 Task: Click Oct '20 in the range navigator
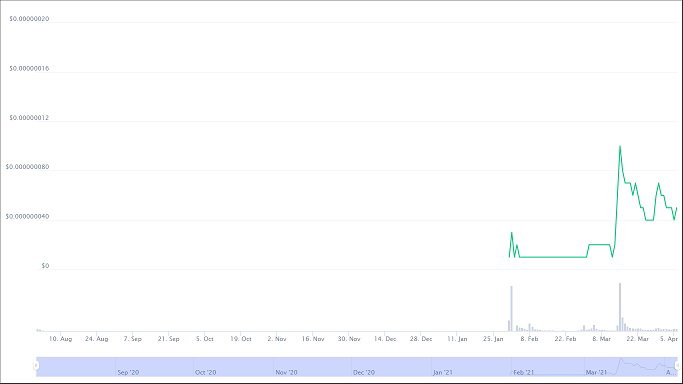pyautogui.click(x=206, y=373)
